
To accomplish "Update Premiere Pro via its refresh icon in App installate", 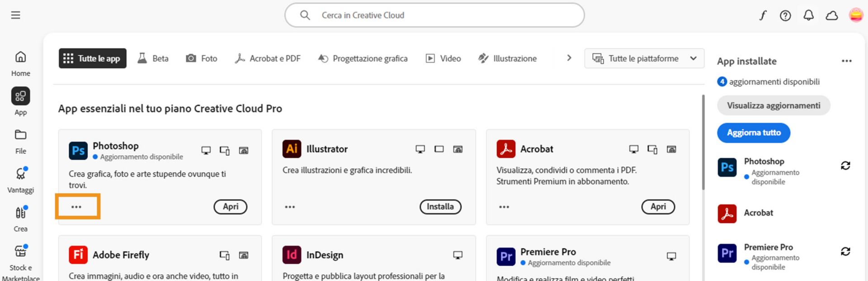I will 845,251.
